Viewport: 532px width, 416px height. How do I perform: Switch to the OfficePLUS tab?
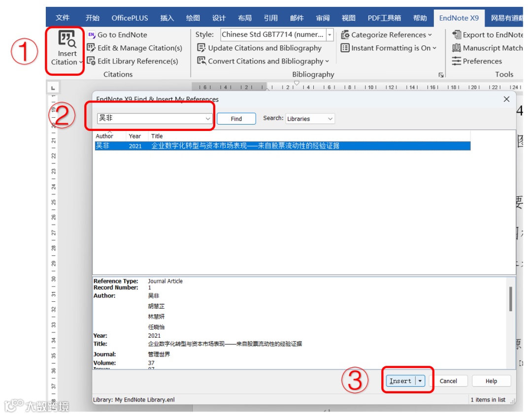(130, 18)
